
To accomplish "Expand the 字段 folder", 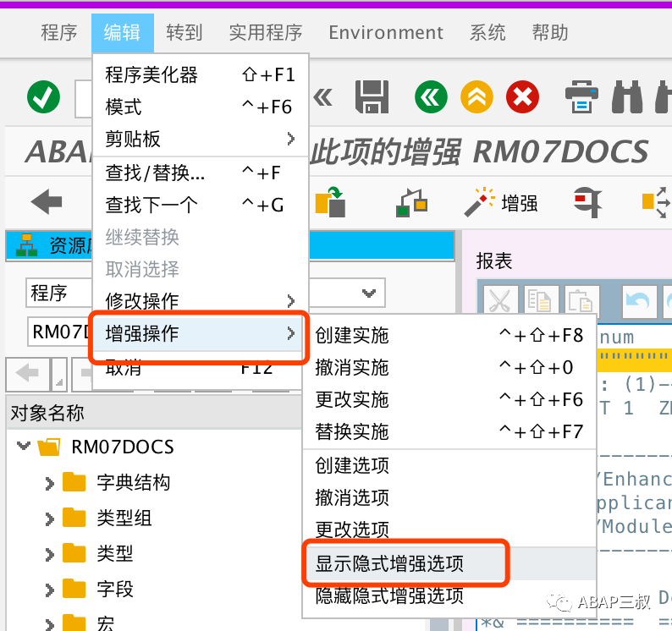I will [x=50, y=590].
